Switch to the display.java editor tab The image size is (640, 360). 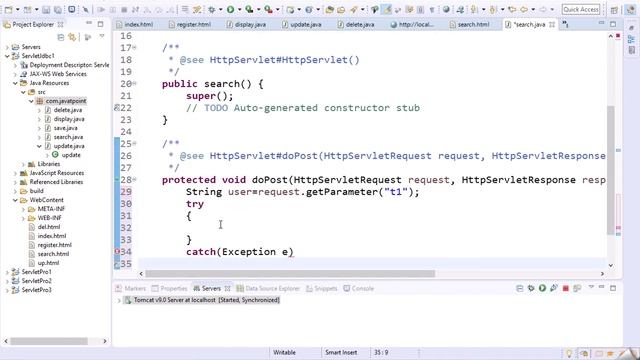click(x=246, y=24)
